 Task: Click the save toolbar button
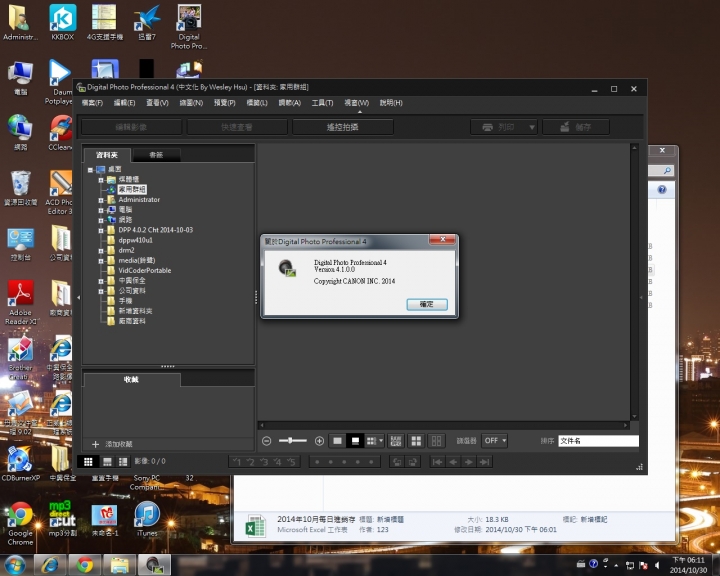point(576,127)
